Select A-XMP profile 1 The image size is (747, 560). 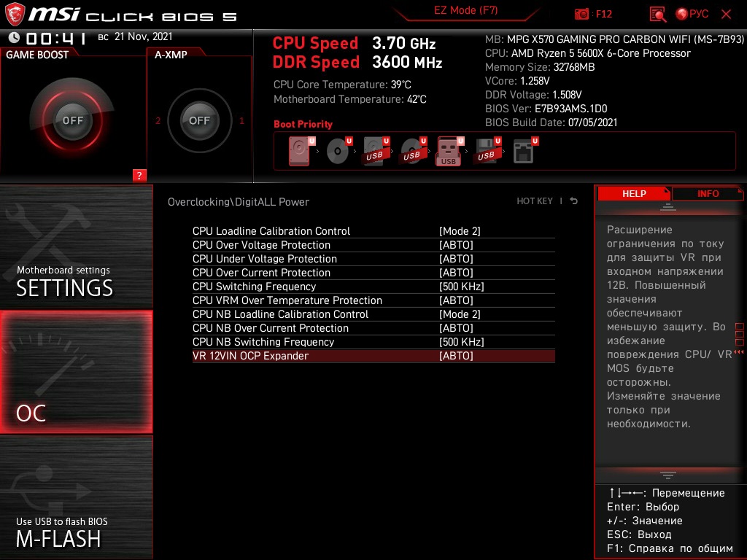[x=241, y=120]
